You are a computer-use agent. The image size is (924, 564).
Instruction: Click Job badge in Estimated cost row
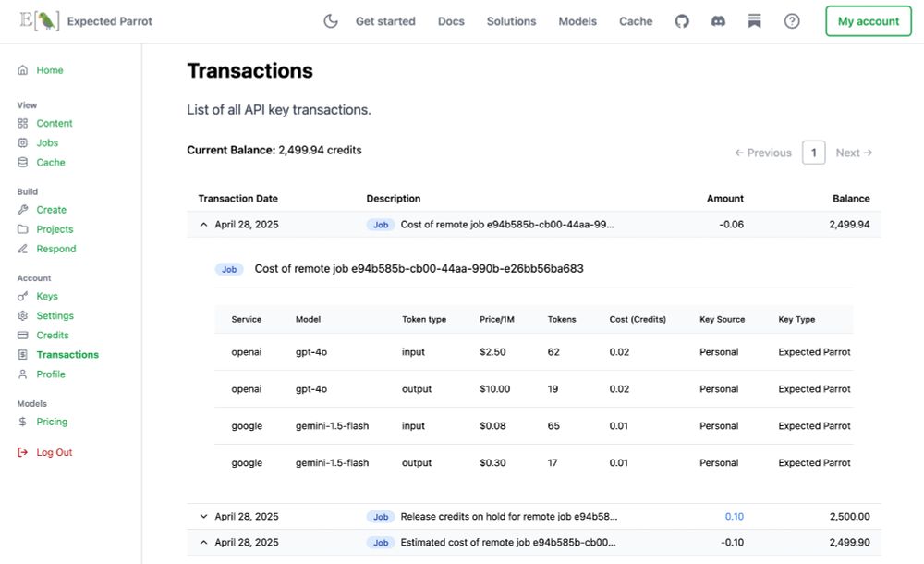coord(381,543)
